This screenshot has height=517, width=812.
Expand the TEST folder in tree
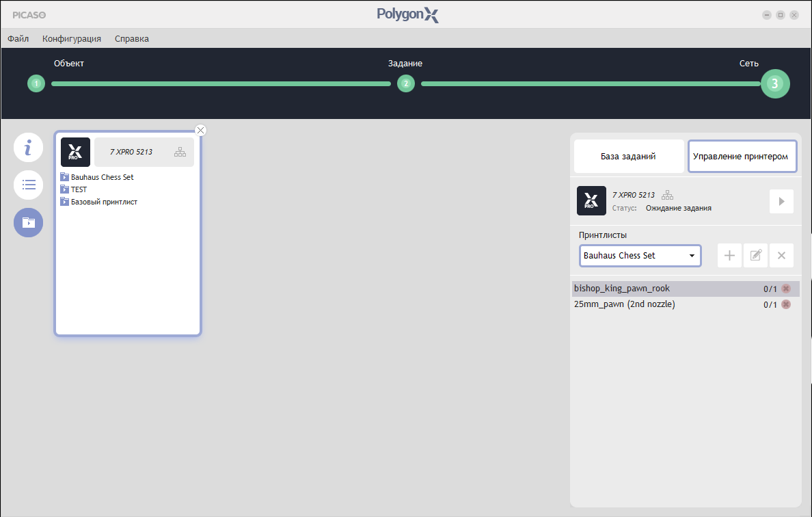[x=65, y=189]
